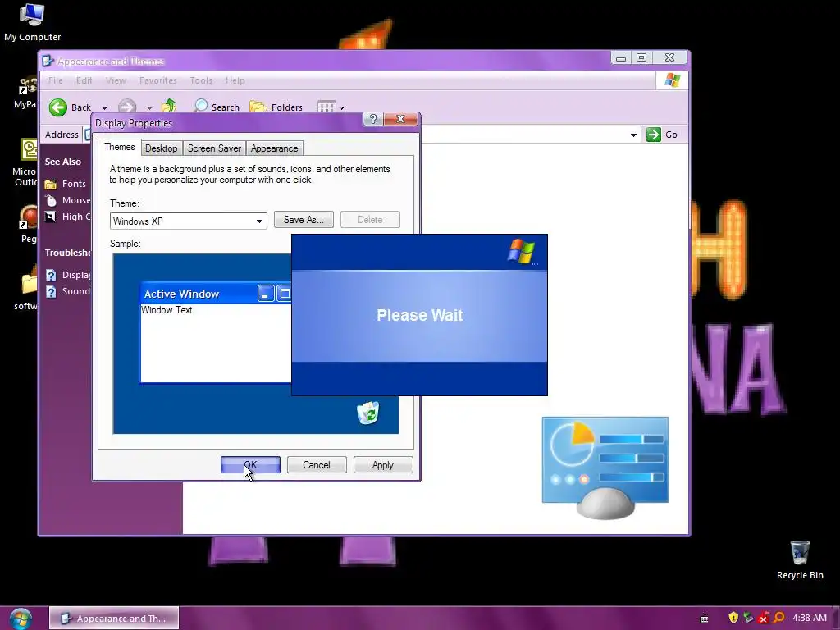840x630 pixels.
Task: Click the green Go arrow button
Action: coord(654,135)
